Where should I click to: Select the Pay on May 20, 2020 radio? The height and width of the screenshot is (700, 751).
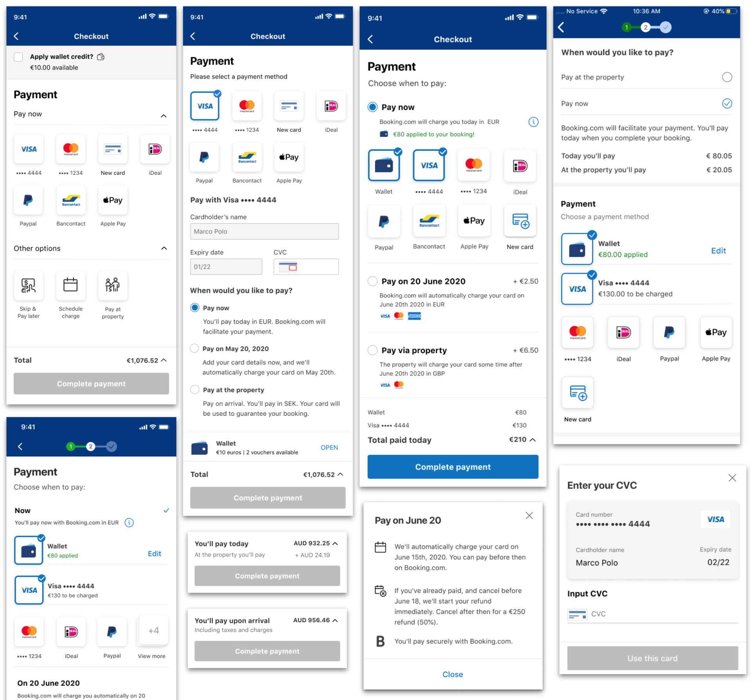tap(194, 348)
